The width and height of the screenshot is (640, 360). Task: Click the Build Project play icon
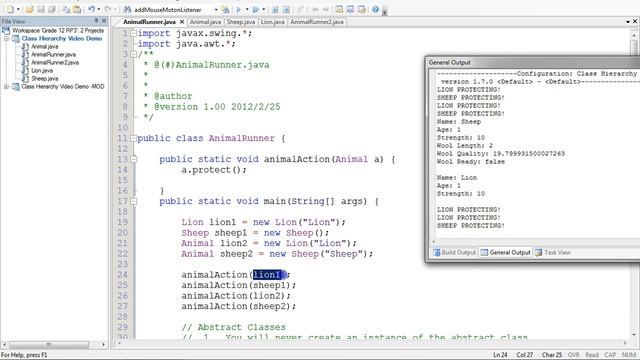pos(239,9)
